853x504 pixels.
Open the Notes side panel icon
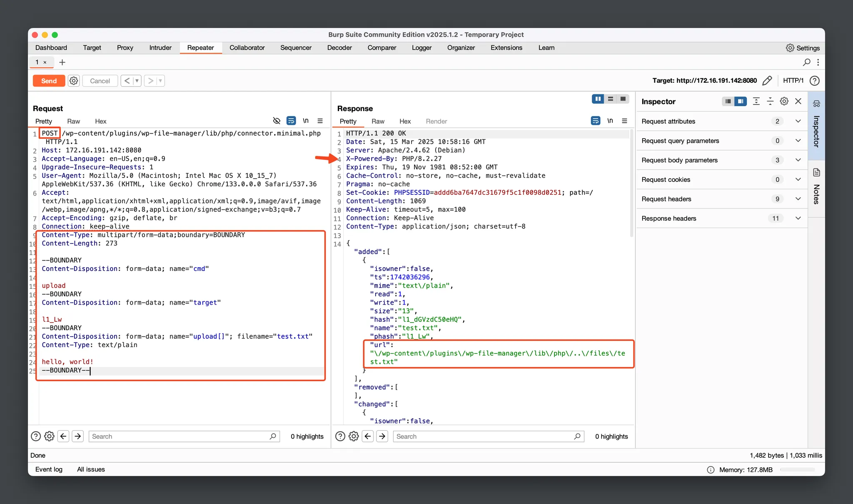816,172
